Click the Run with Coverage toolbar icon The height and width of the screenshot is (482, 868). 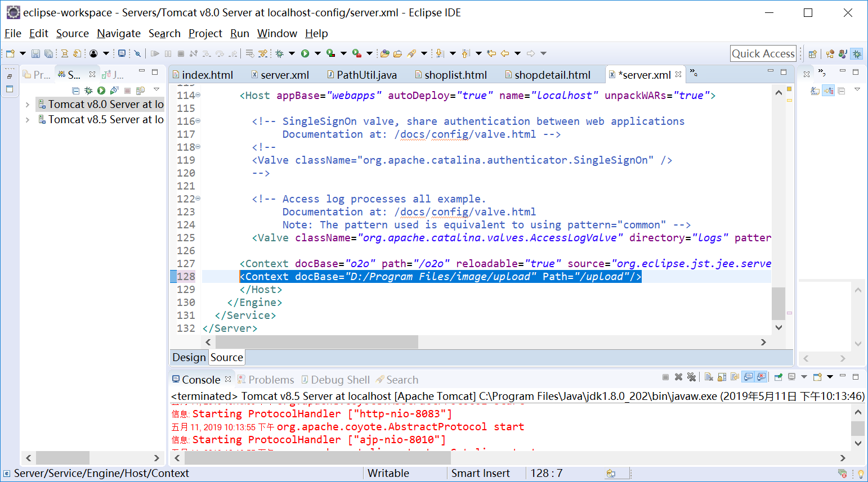(x=331, y=53)
